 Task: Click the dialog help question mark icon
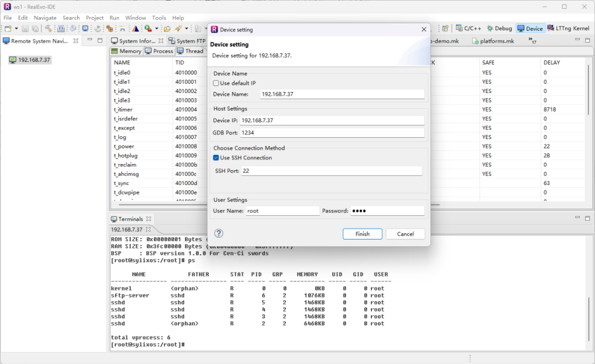pos(219,233)
